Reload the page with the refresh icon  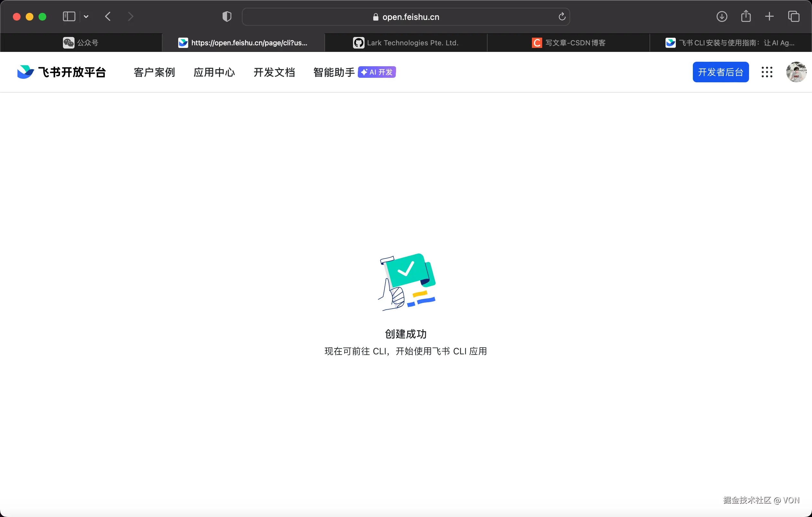click(561, 16)
